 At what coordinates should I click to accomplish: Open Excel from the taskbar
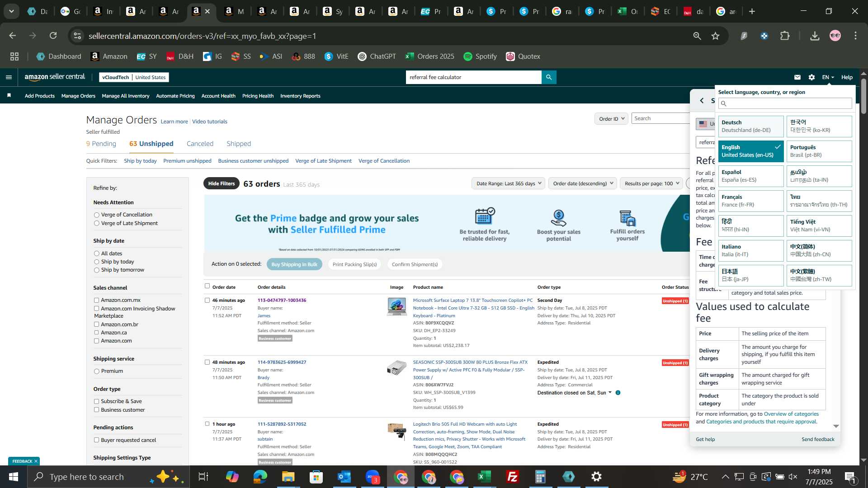coord(485,477)
